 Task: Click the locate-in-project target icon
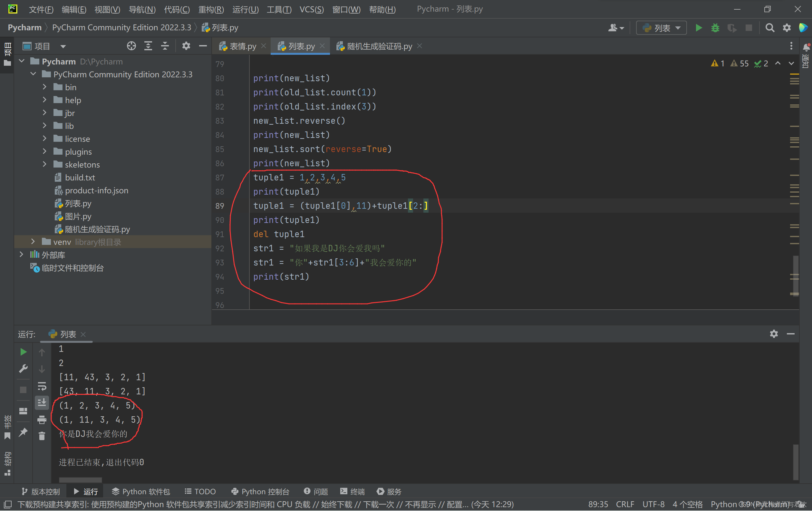pyautogui.click(x=131, y=46)
